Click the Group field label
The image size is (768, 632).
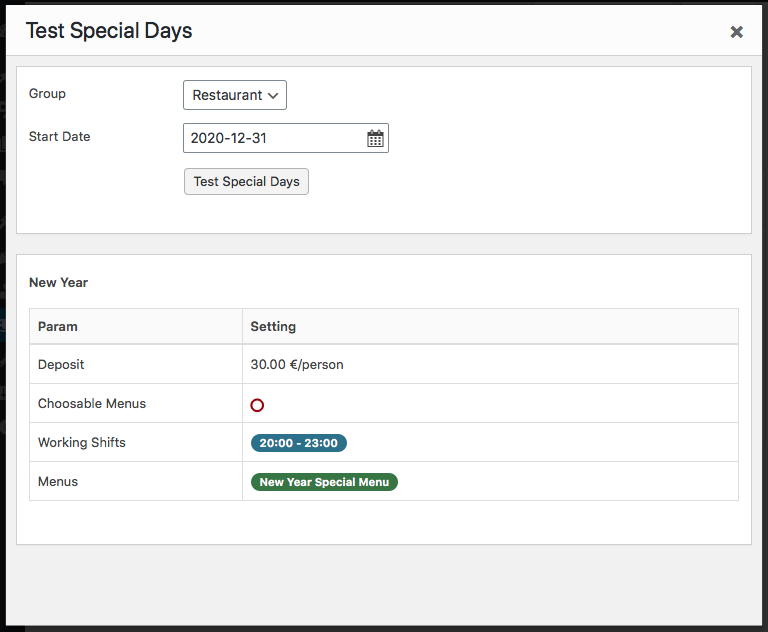(x=47, y=94)
